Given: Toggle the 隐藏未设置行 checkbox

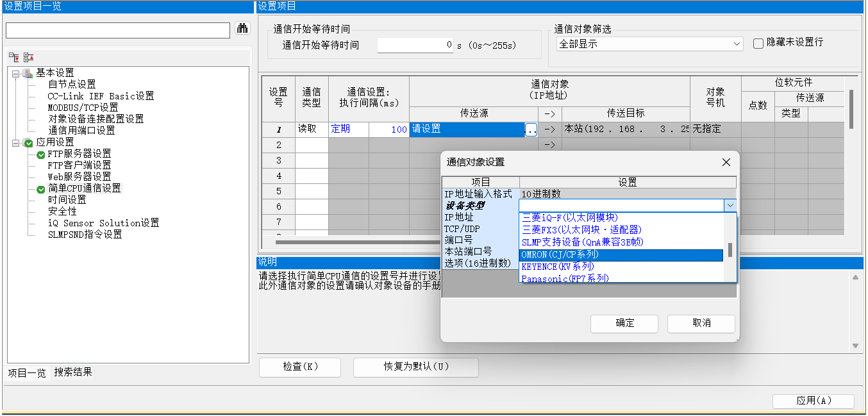Looking at the screenshot, I should (758, 44).
